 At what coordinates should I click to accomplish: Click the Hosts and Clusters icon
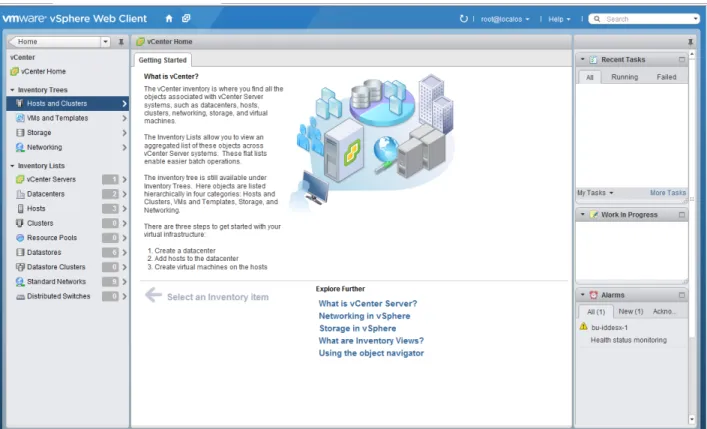[19, 103]
